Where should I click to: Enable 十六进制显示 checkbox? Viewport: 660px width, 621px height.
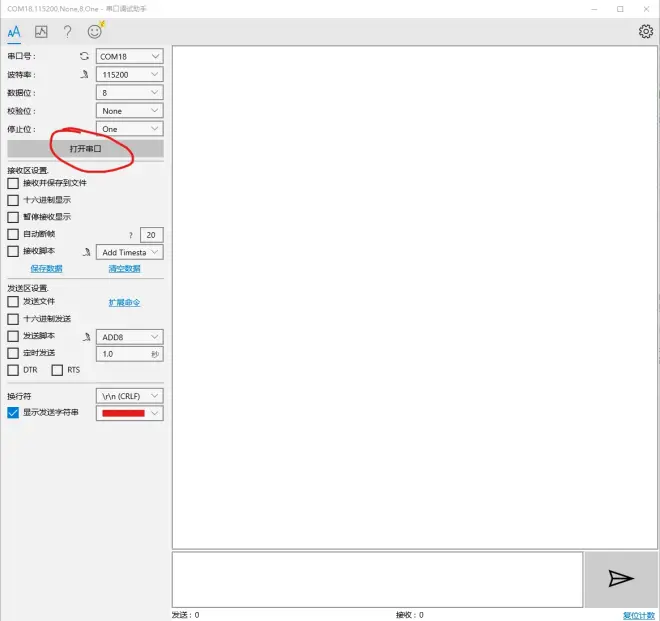pos(13,200)
